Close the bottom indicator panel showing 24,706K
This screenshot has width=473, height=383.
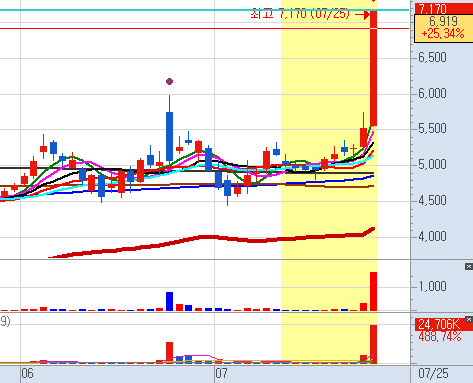click(x=469, y=320)
